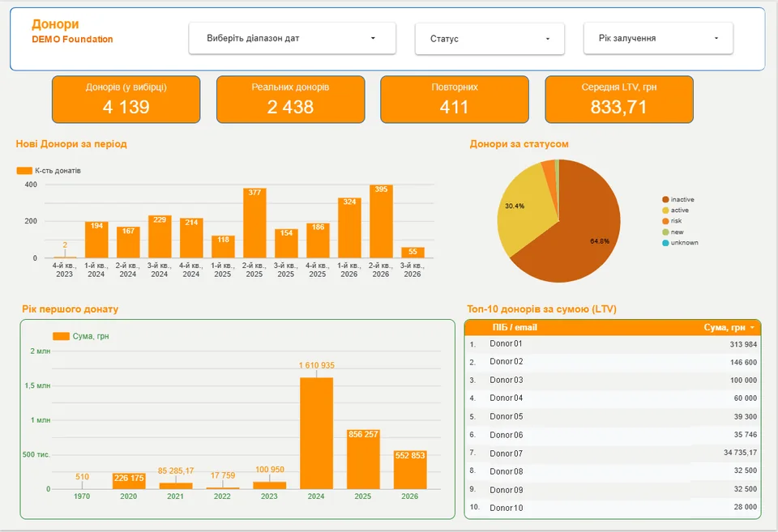Select the Donor02 row

click(x=613, y=362)
